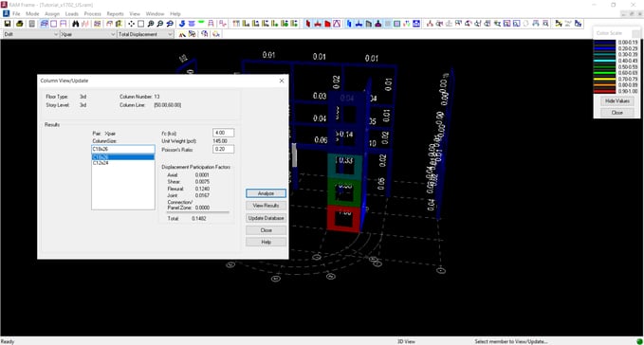The height and width of the screenshot is (345, 644).
Task: Click the report sheet icon beside print
Action: click(x=31, y=24)
